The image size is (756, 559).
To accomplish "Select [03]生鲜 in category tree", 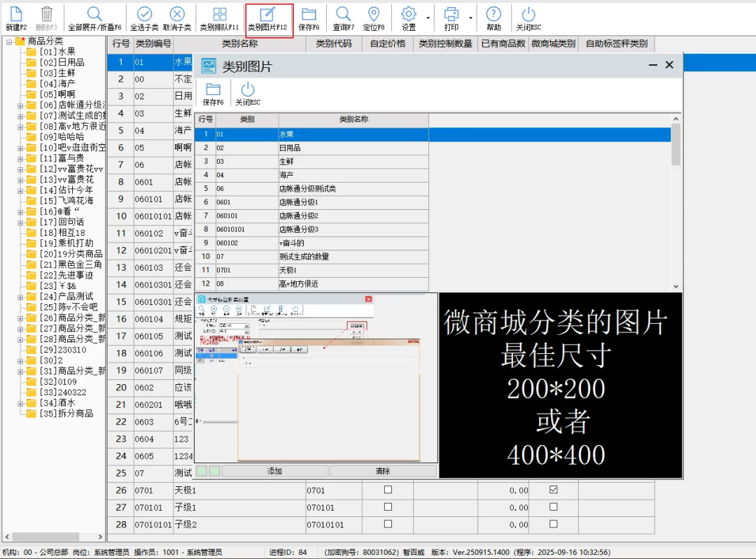I will pos(57,73).
